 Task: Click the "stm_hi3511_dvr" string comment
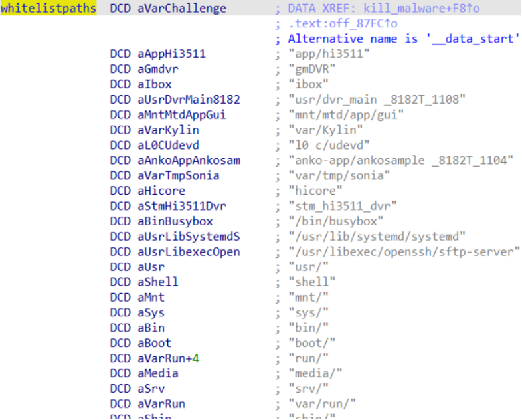click(x=343, y=206)
